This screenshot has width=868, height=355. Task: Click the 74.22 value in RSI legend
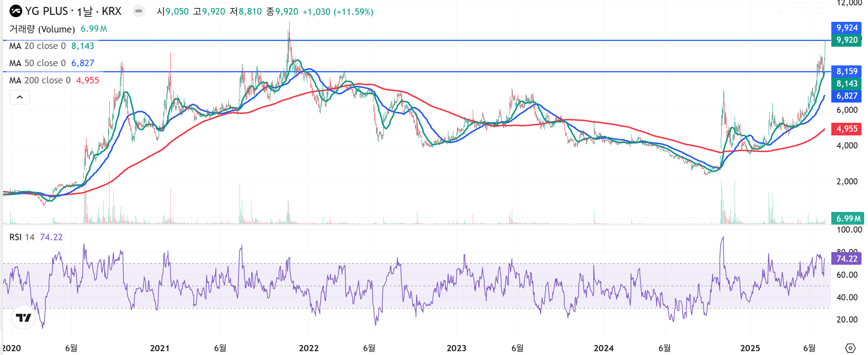[x=51, y=237]
